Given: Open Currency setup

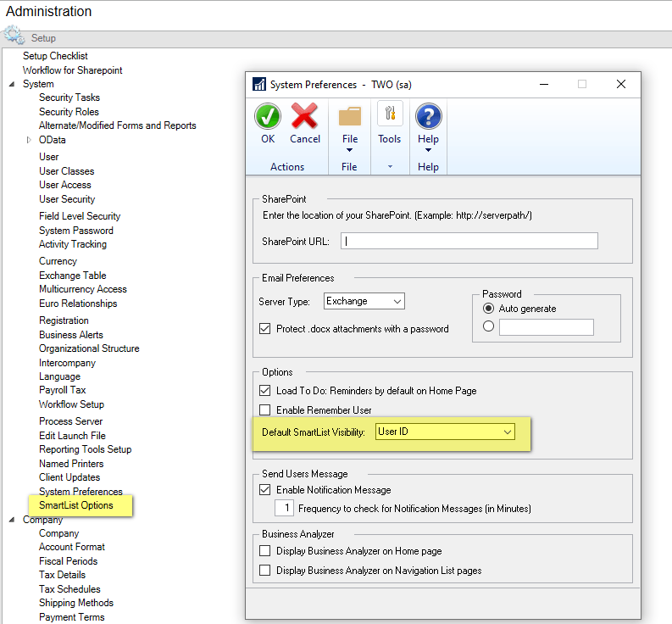Looking at the screenshot, I should (x=58, y=261).
